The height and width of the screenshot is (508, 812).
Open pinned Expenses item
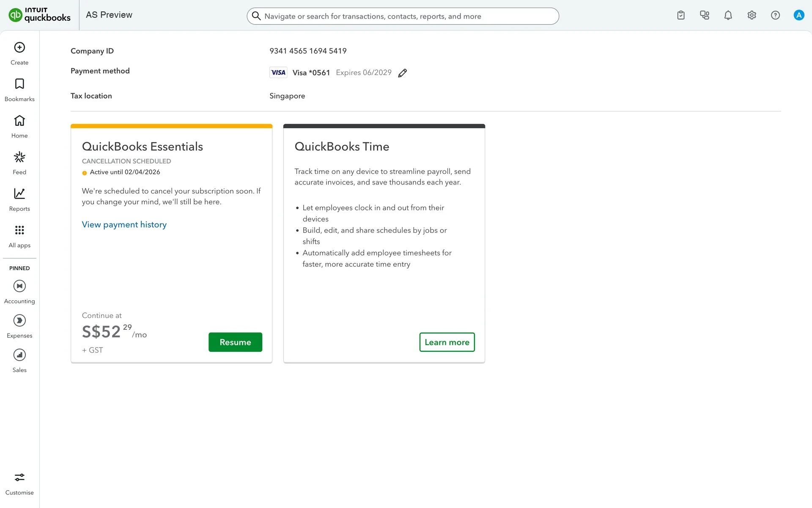[19, 326]
